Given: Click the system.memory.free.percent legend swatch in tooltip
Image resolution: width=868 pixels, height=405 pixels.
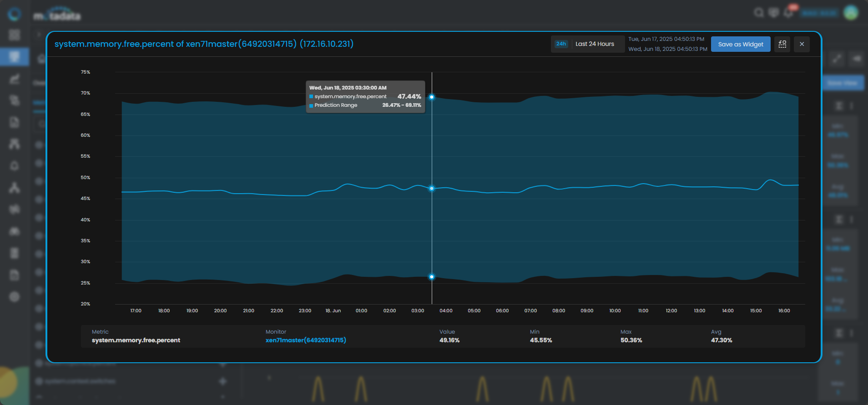Looking at the screenshot, I should 311,96.
